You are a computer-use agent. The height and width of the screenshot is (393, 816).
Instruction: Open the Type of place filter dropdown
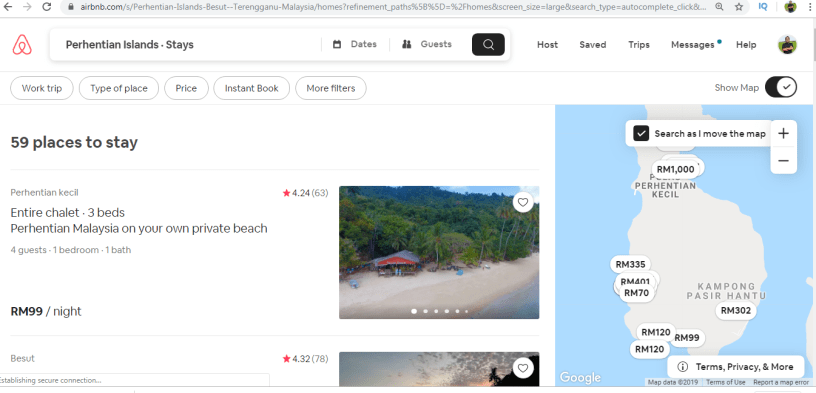(119, 88)
